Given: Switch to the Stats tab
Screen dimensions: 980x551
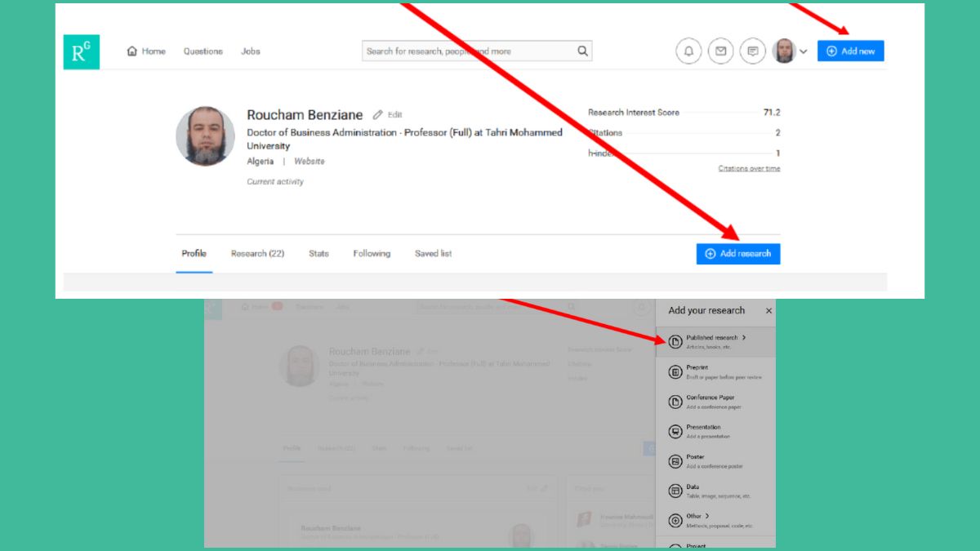Looking at the screenshot, I should point(318,254).
